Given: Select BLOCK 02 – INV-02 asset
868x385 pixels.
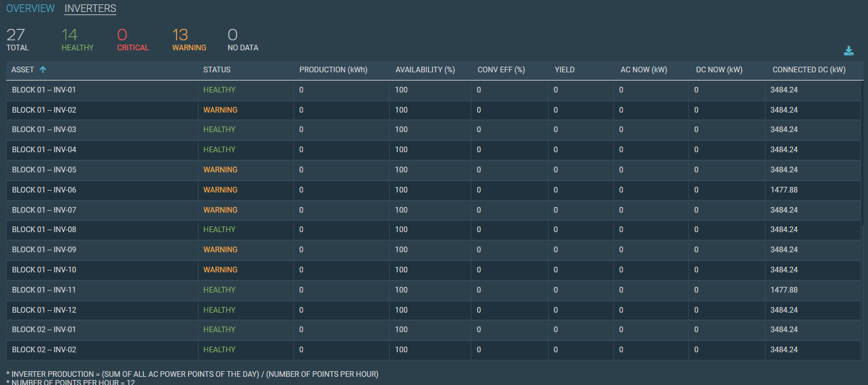Looking at the screenshot, I should 44,350.
